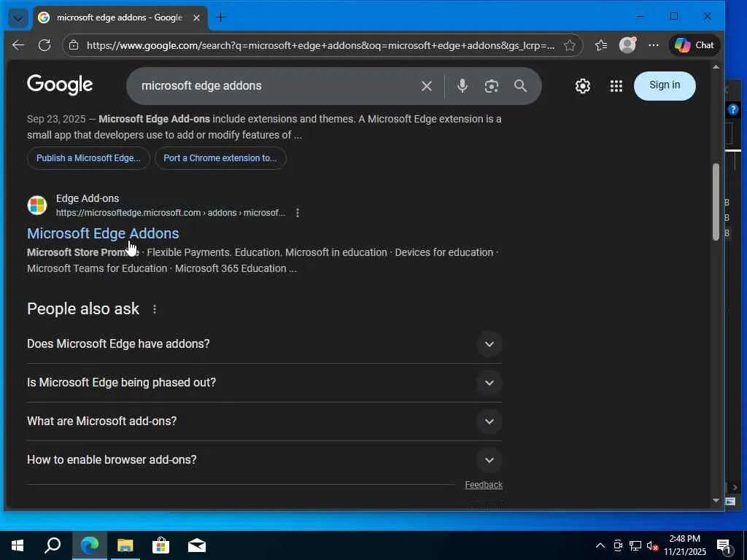Close the microsoft edge addons tab
Viewport: 747px width, 560px height.
point(196,17)
